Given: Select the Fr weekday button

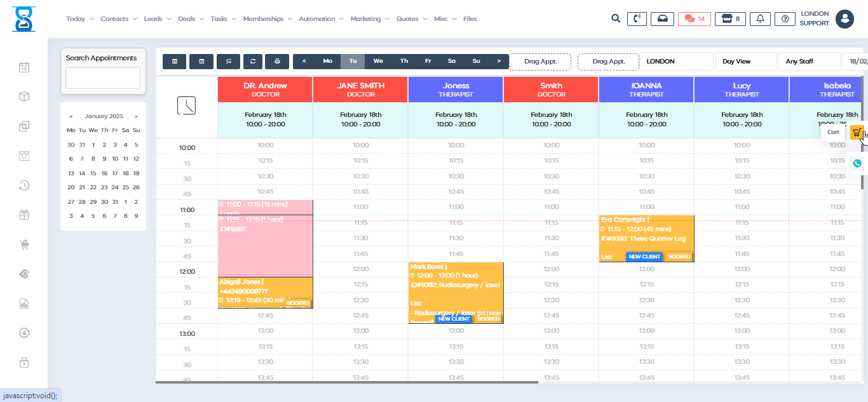Looking at the screenshot, I should pyautogui.click(x=428, y=62).
